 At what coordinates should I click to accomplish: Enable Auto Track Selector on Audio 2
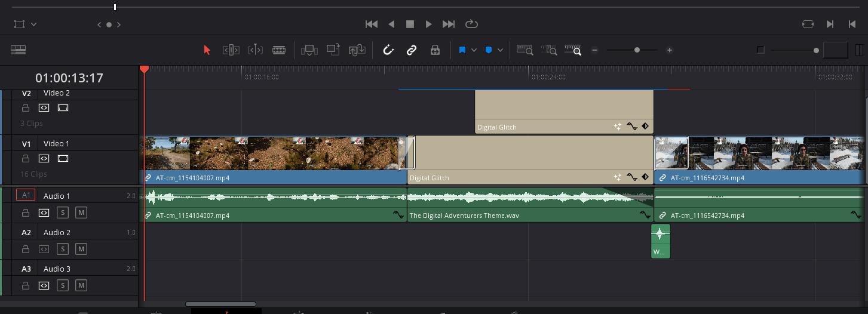pyautogui.click(x=44, y=249)
